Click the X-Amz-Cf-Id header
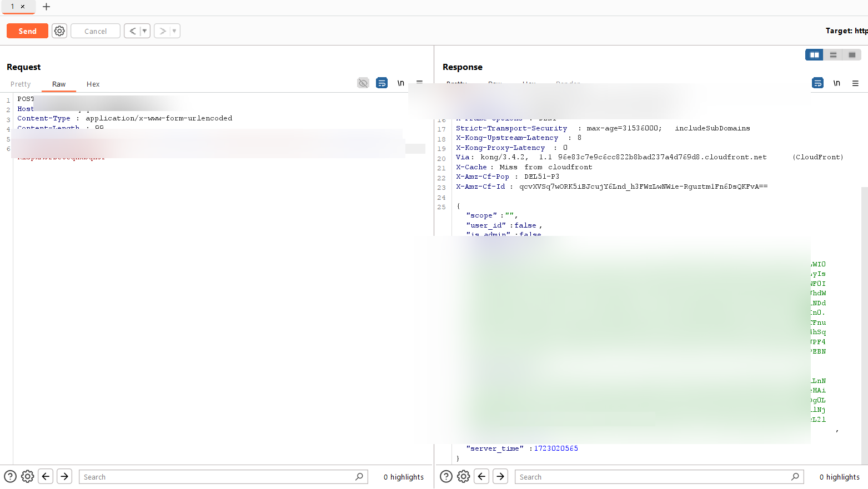Image resolution: width=868 pixels, height=489 pixels. pos(611,186)
